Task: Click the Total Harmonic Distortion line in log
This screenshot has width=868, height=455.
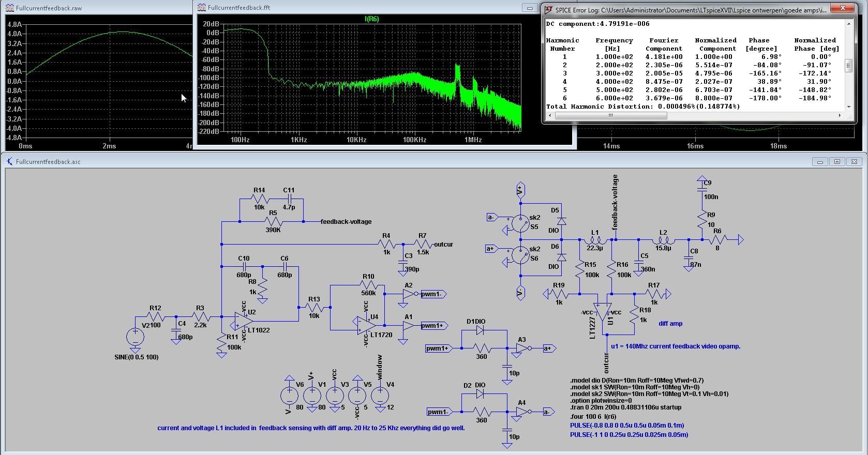Action: (643, 107)
